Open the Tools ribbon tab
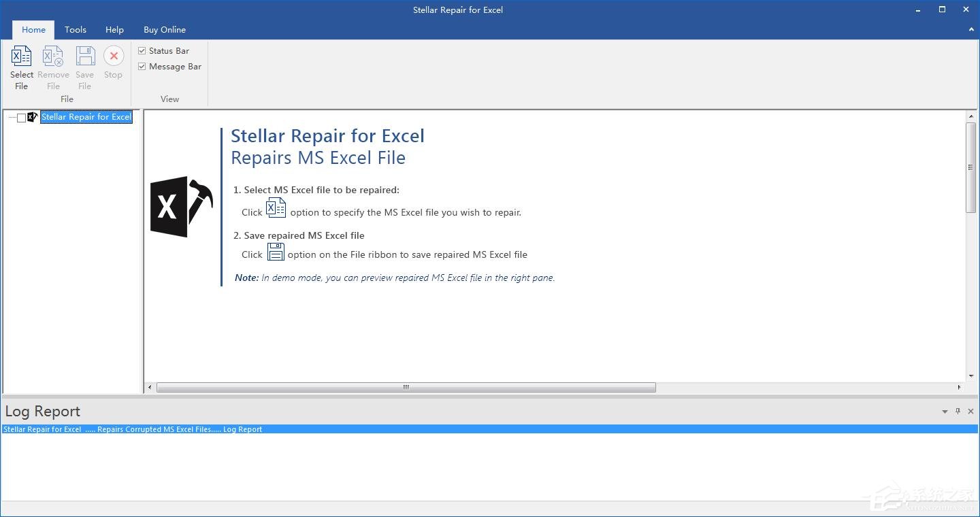 click(x=76, y=30)
